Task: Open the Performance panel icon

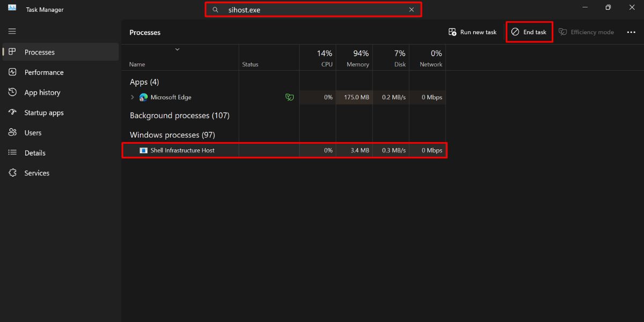Action: click(x=12, y=72)
